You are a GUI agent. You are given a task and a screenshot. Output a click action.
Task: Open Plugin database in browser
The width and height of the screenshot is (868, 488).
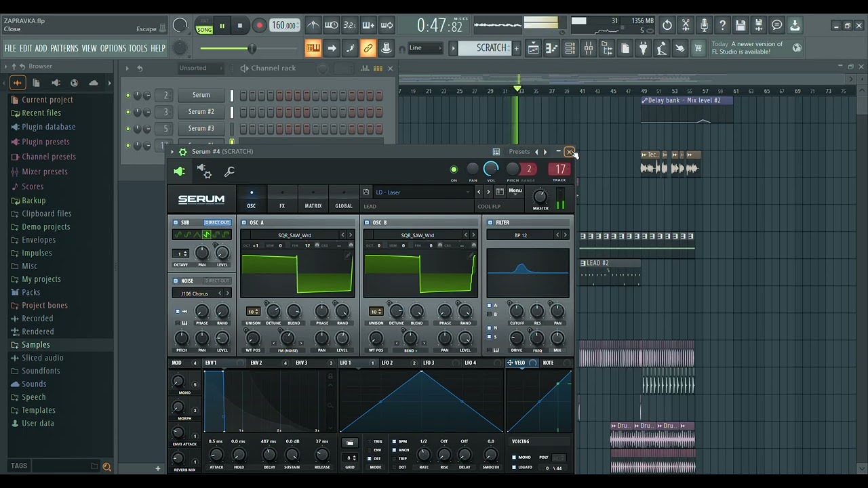49,127
